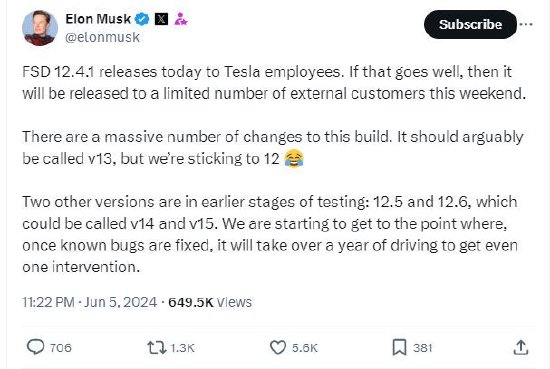Click the 706 replies count

(60, 348)
